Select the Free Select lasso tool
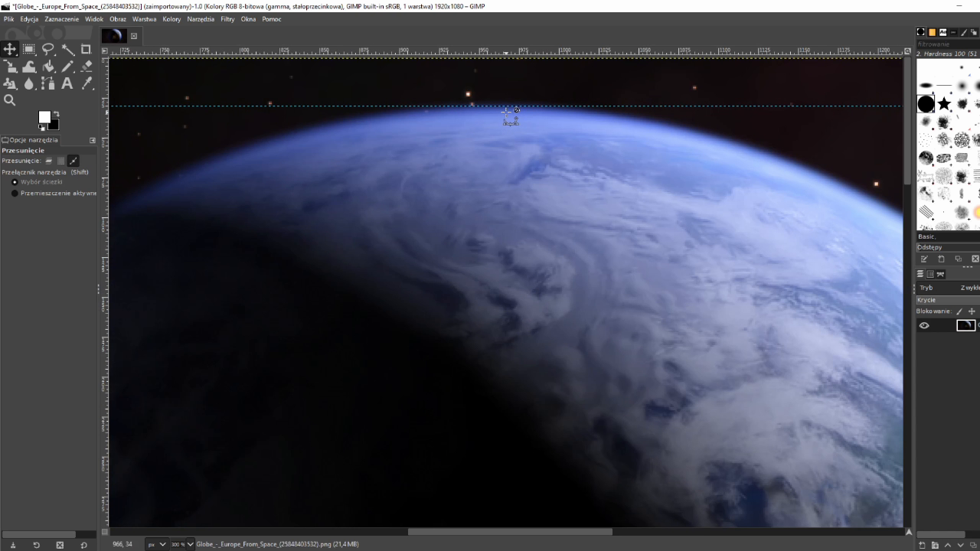The image size is (980, 551). click(48, 49)
